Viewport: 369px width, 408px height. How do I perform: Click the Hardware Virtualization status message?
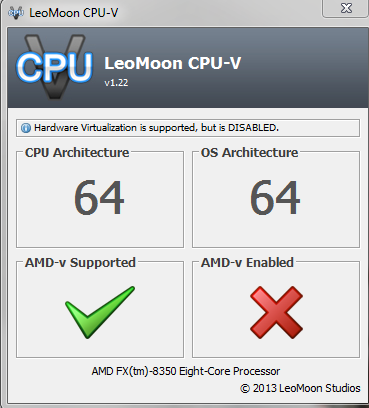pyautogui.click(x=156, y=128)
